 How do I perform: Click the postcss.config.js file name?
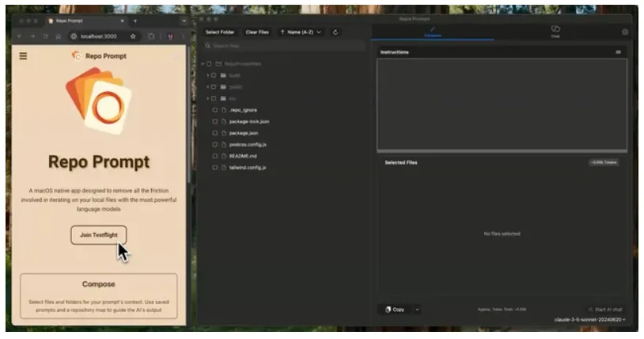pos(248,144)
